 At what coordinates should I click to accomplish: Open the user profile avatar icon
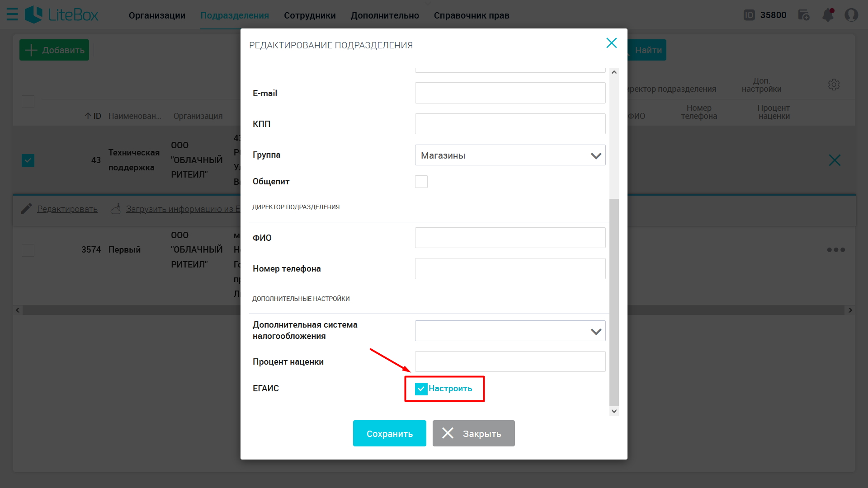coord(852,15)
